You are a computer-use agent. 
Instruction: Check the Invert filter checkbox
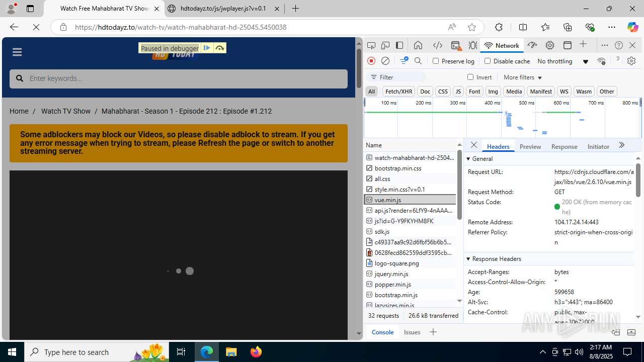(470, 77)
